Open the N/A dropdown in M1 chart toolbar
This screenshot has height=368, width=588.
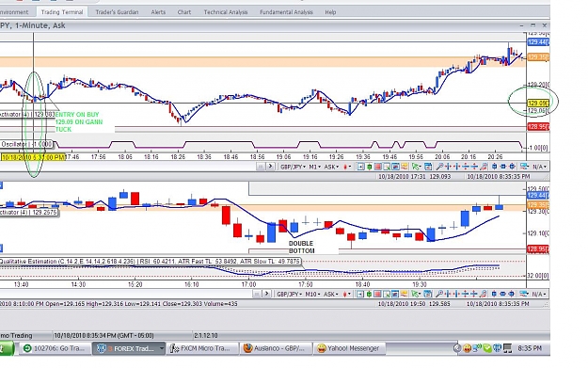pos(539,167)
